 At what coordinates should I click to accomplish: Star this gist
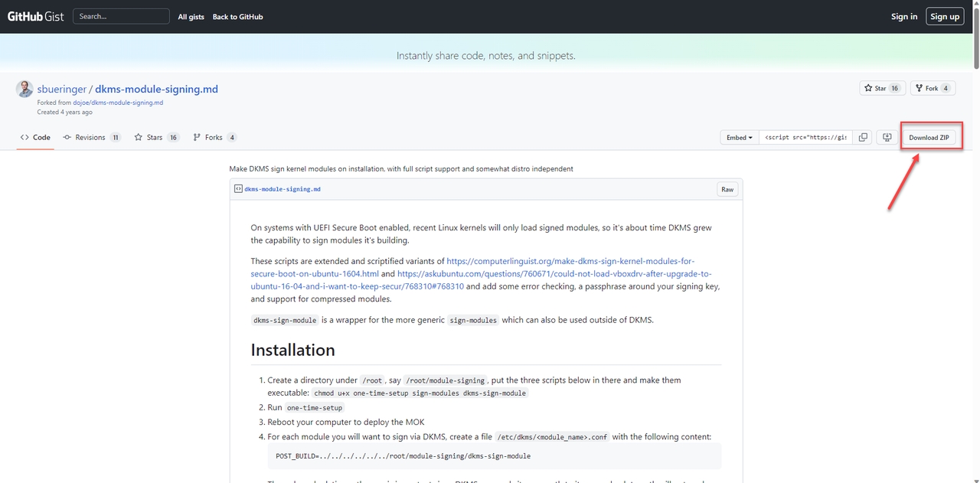pos(882,88)
